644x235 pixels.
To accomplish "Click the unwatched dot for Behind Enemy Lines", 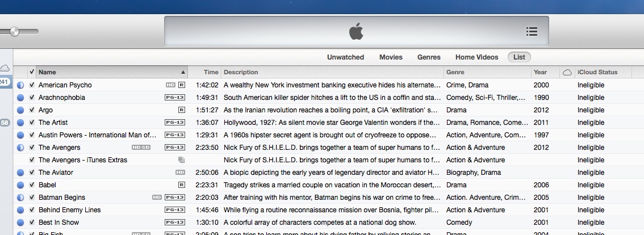I will pyautogui.click(x=20, y=210).
